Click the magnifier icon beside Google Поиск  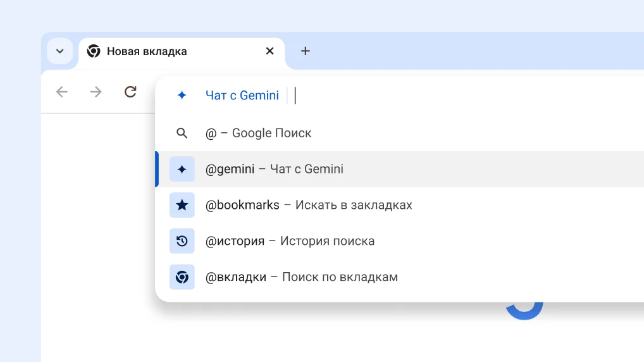tap(182, 133)
